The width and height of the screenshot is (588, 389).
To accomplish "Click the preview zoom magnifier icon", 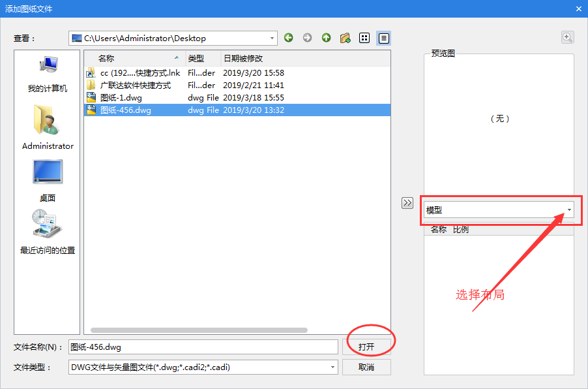I will (567, 38).
